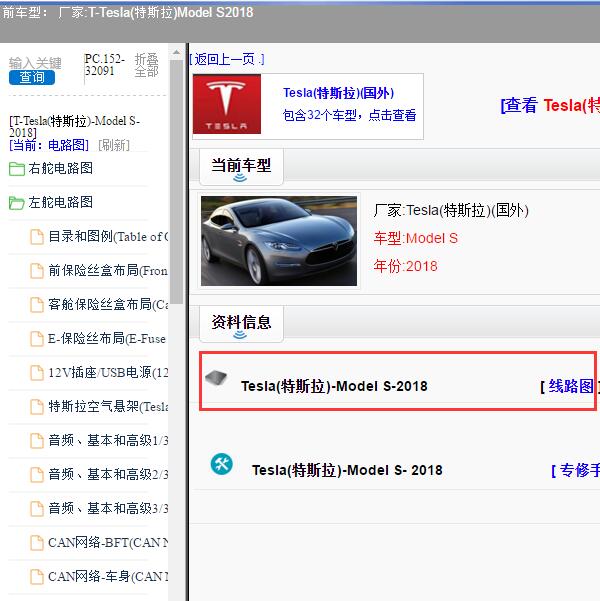Open the 前保险丝盒布局 document

[x=108, y=271]
